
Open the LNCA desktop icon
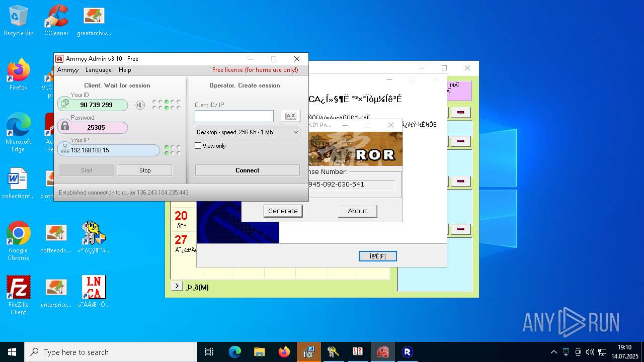94,292
